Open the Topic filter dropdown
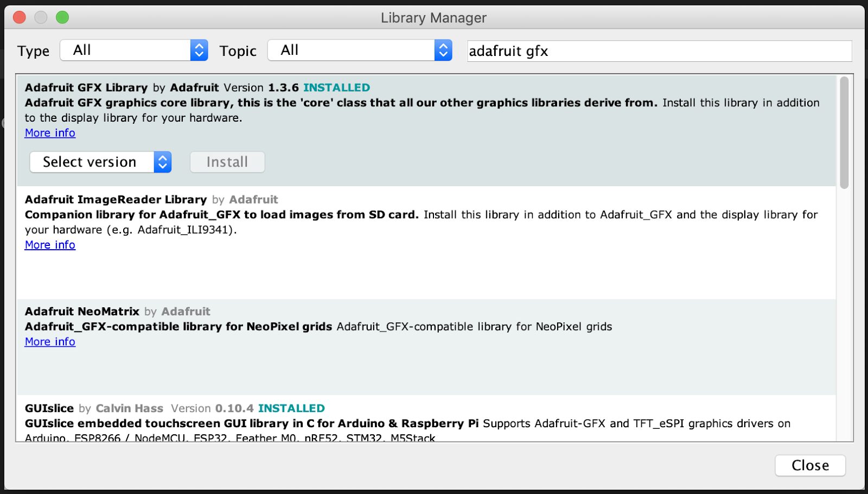 360,50
